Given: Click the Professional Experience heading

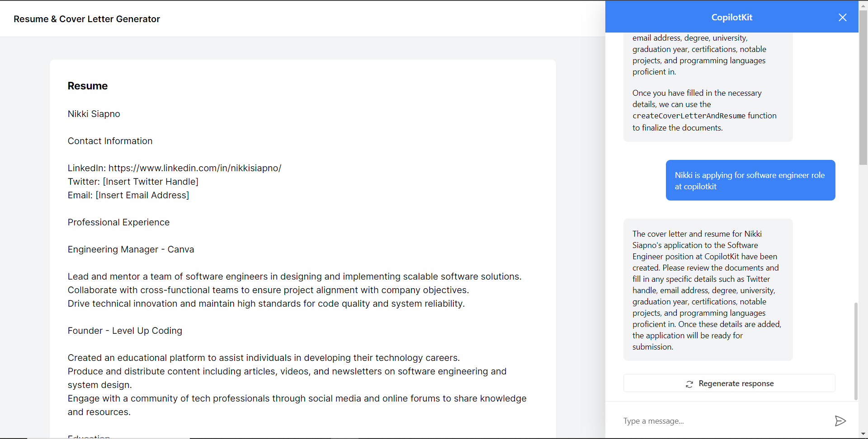Looking at the screenshot, I should [x=119, y=222].
